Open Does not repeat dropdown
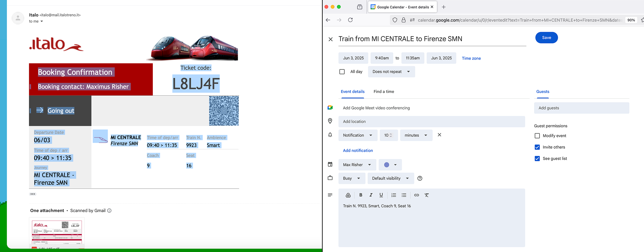This screenshot has width=644, height=252. pyautogui.click(x=391, y=72)
